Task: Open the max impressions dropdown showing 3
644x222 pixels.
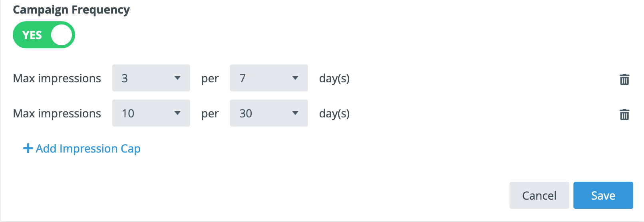Action: point(151,78)
